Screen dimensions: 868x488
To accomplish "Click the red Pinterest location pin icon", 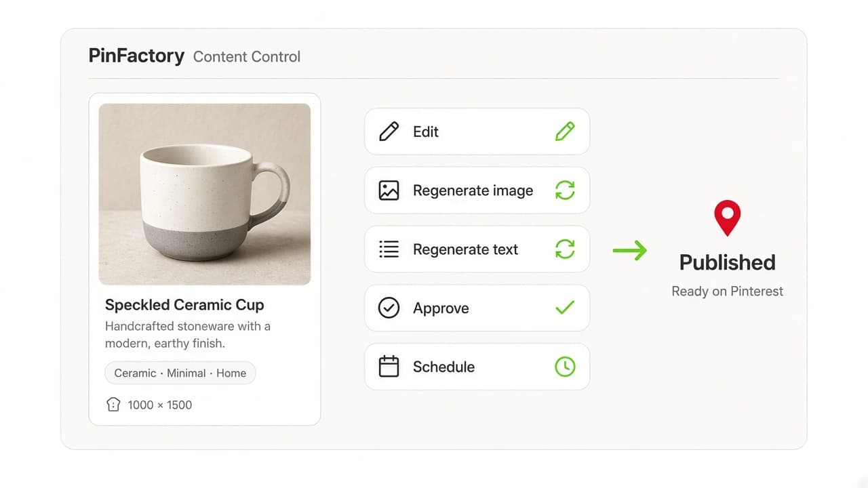I will [x=727, y=218].
